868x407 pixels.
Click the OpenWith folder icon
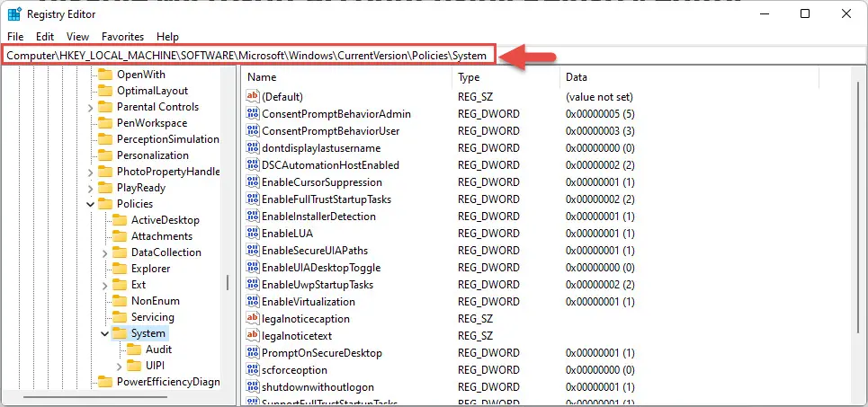[x=105, y=75]
